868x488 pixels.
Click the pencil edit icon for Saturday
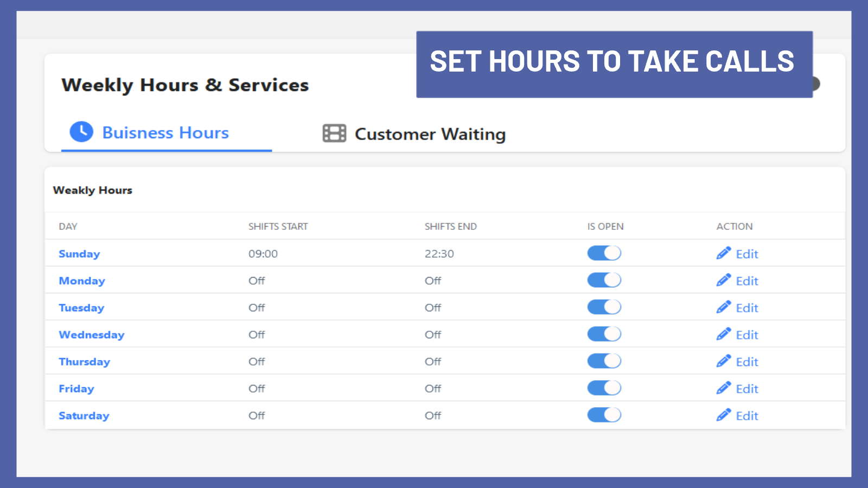pyautogui.click(x=723, y=415)
